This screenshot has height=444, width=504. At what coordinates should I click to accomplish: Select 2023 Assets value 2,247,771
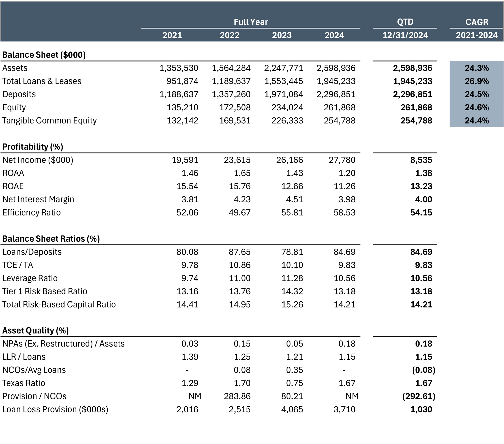coord(284,68)
